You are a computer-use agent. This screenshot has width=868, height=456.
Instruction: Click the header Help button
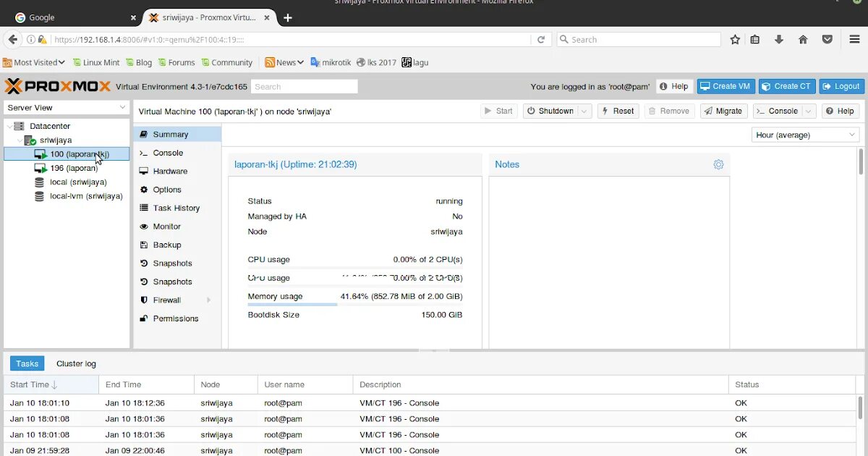coord(674,86)
